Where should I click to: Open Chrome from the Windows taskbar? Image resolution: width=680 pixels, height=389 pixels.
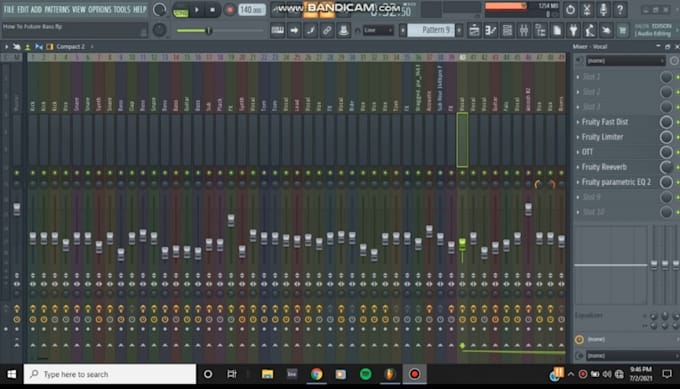point(316,374)
